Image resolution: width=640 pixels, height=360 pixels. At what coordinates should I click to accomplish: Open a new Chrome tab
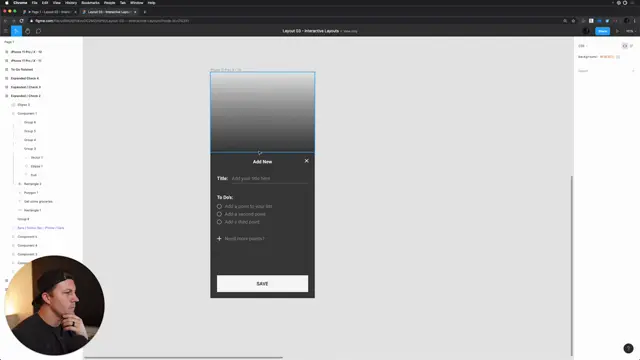[144, 12]
